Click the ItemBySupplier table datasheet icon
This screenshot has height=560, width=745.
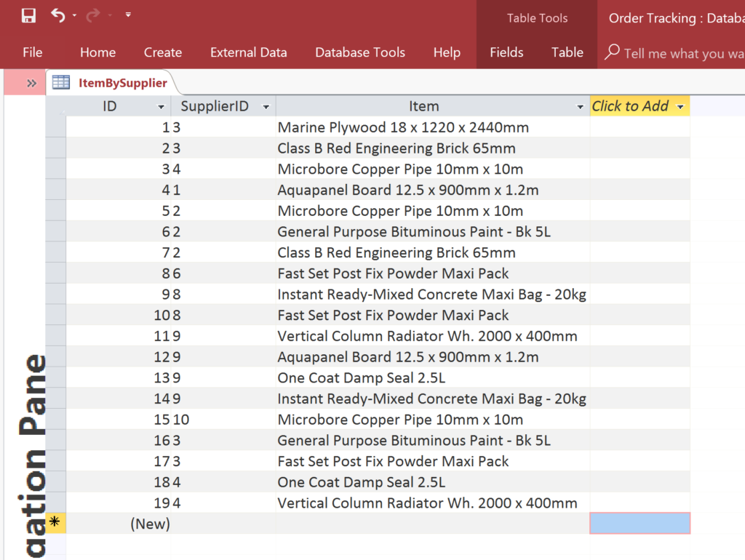61,82
